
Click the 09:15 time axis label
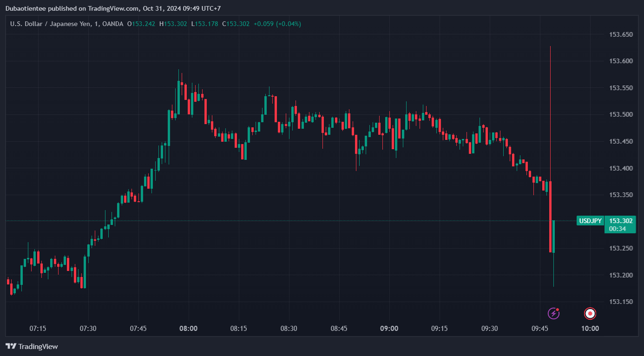pyautogui.click(x=439, y=329)
